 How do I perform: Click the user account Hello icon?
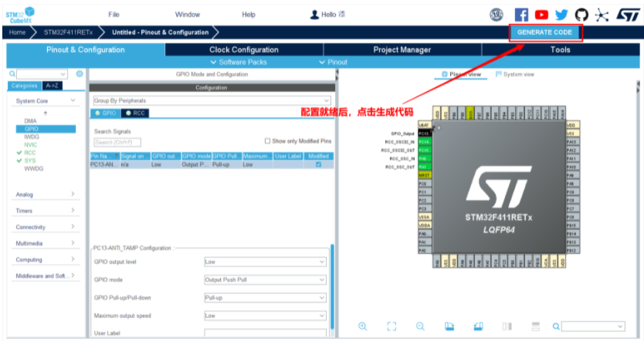pyautogui.click(x=314, y=15)
